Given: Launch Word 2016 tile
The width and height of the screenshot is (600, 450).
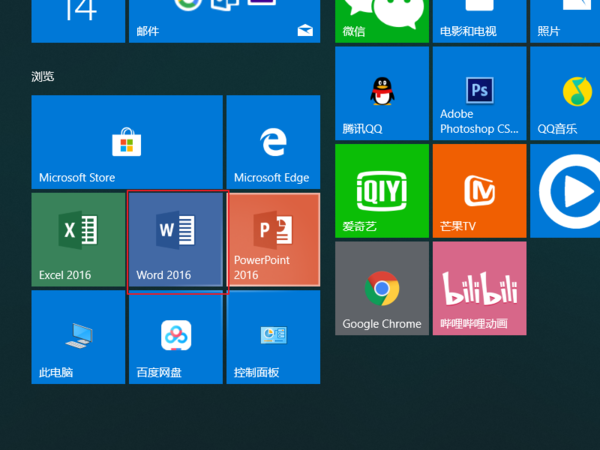Looking at the screenshot, I should click(x=176, y=240).
